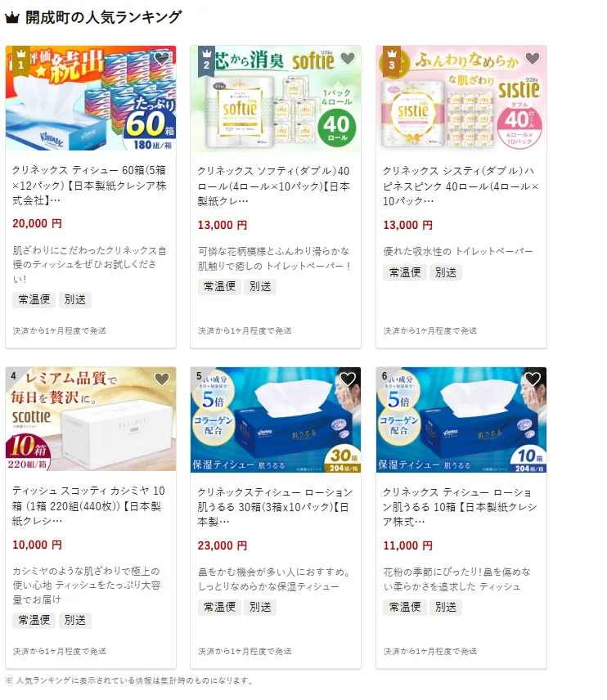This screenshot has width=607, height=700.
Task: Favorite the Scottie Cashmere 10-box item
Action: (162, 379)
